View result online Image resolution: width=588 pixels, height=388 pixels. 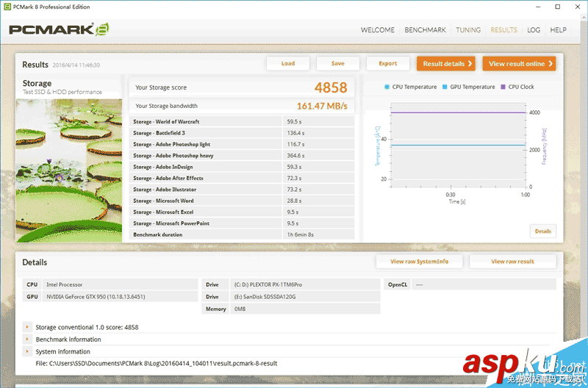[519, 64]
